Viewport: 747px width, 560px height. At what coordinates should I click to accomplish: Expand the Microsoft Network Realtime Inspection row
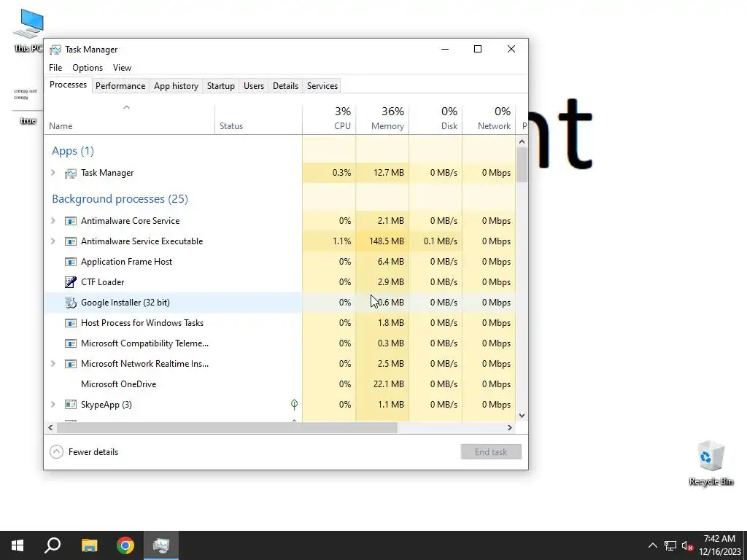click(x=53, y=363)
